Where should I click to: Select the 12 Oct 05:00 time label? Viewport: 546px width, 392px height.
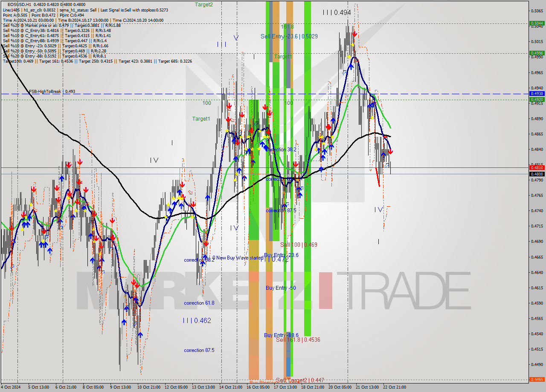click(x=176, y=387)
